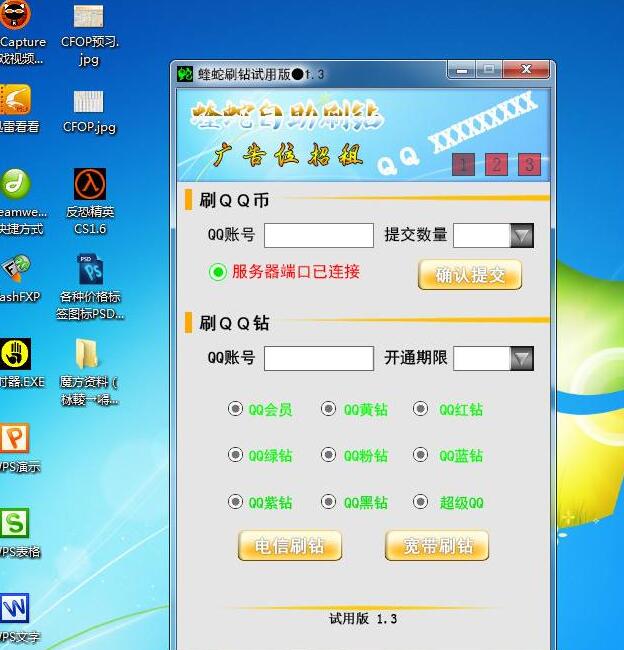Pick the QQ黑钻 radio option
The width and height of the screenshot is (624, 650).
[328, 502]
